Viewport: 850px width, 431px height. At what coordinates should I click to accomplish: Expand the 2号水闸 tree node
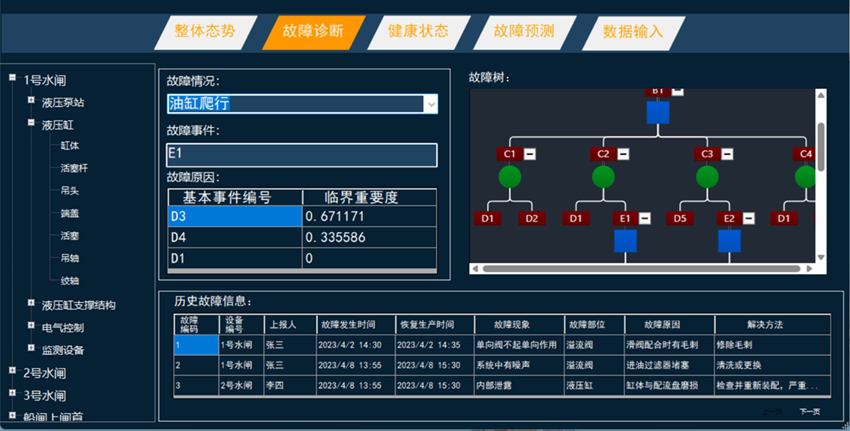coord(12,370)
